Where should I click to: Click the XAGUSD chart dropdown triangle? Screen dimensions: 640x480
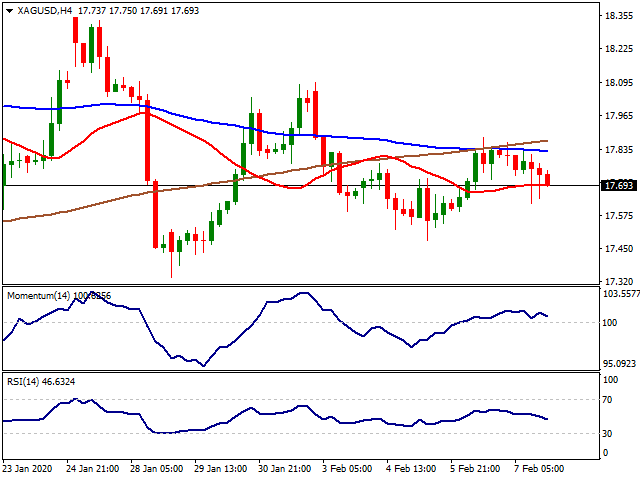click(9, 11)
